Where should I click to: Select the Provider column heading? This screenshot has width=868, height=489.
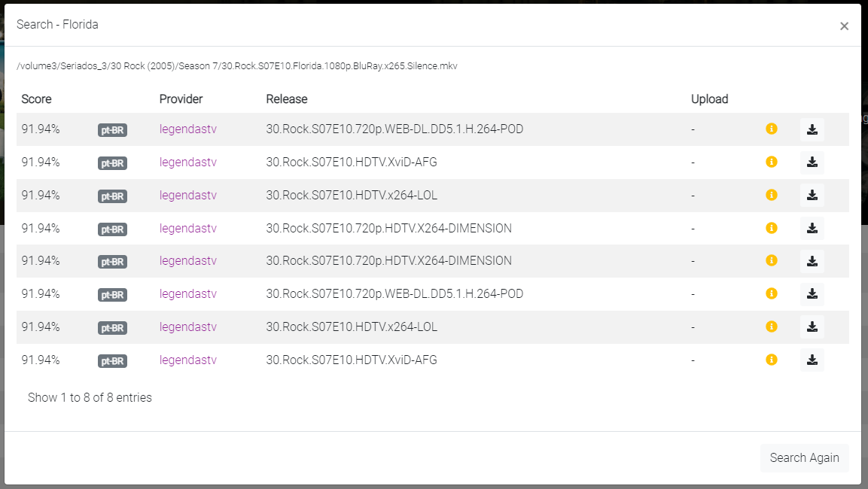tap(181, 99)
